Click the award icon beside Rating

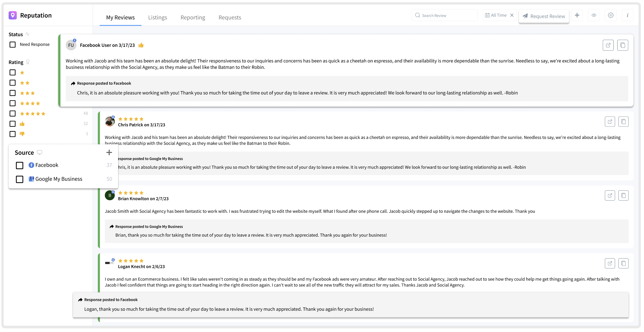28,62
